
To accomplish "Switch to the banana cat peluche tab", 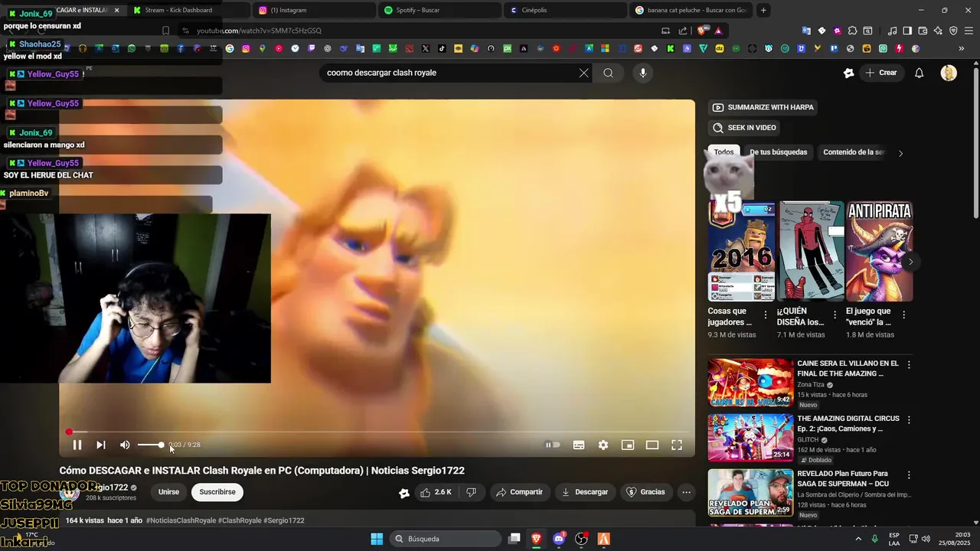I will click(x=691, y=10).
